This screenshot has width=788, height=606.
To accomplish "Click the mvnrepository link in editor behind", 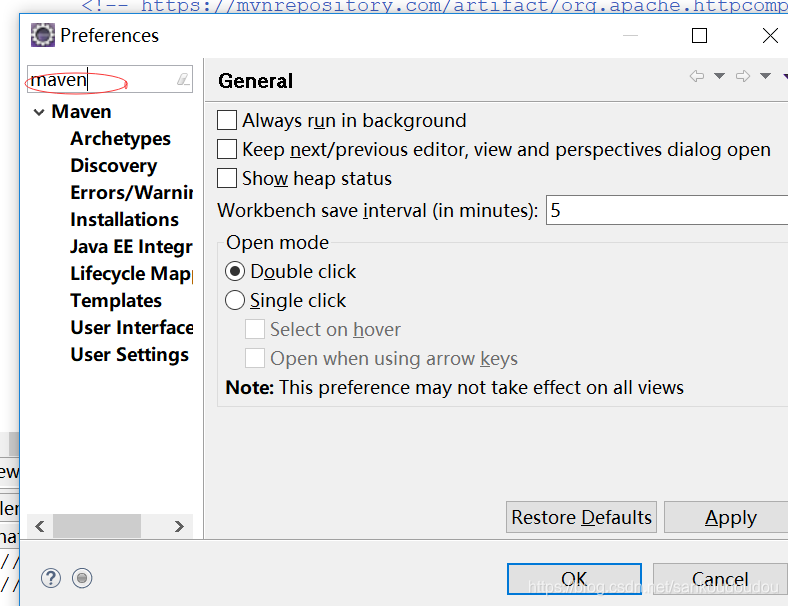I will point(464,6).
